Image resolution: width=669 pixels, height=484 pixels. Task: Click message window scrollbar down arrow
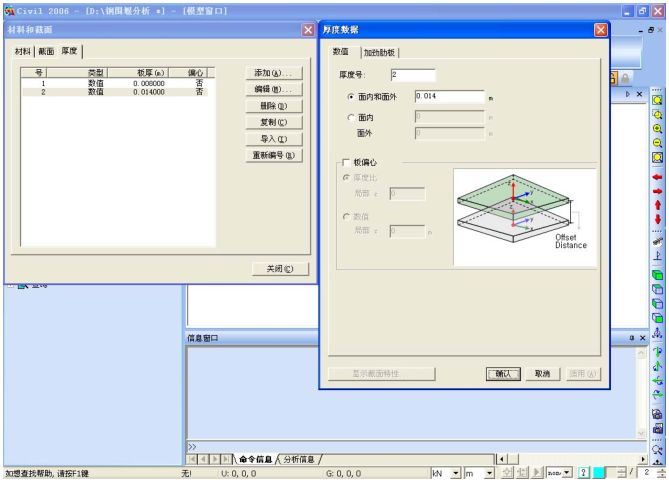tap(641, 433)
